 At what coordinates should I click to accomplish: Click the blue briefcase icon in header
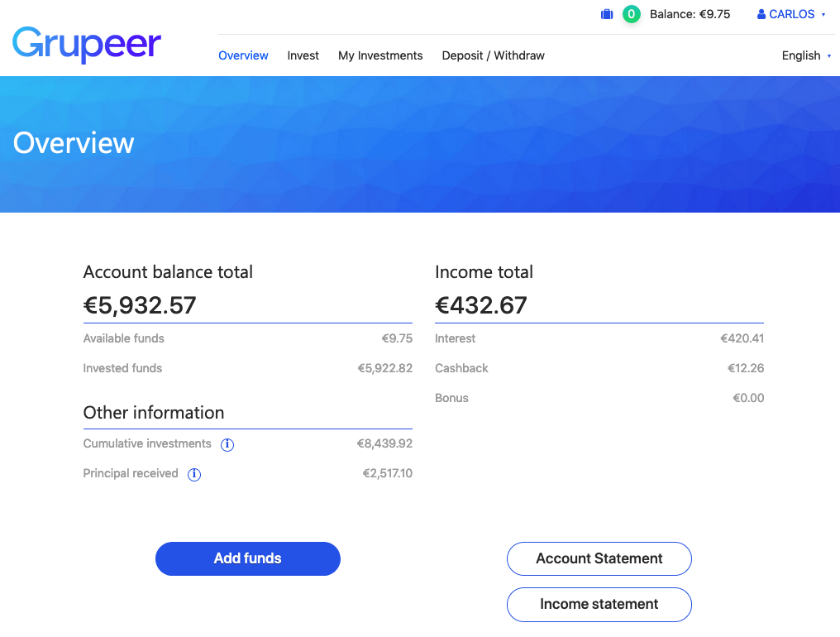point(607,14)
